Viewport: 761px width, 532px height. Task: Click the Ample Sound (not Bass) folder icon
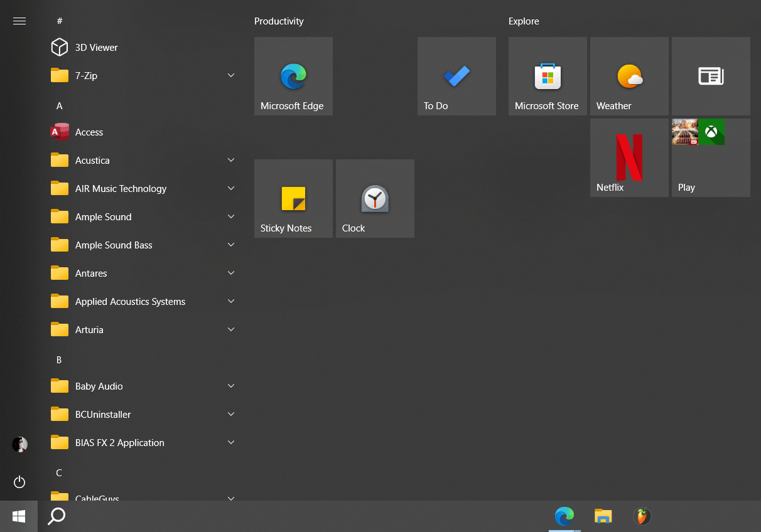click(x=60, y=216)
